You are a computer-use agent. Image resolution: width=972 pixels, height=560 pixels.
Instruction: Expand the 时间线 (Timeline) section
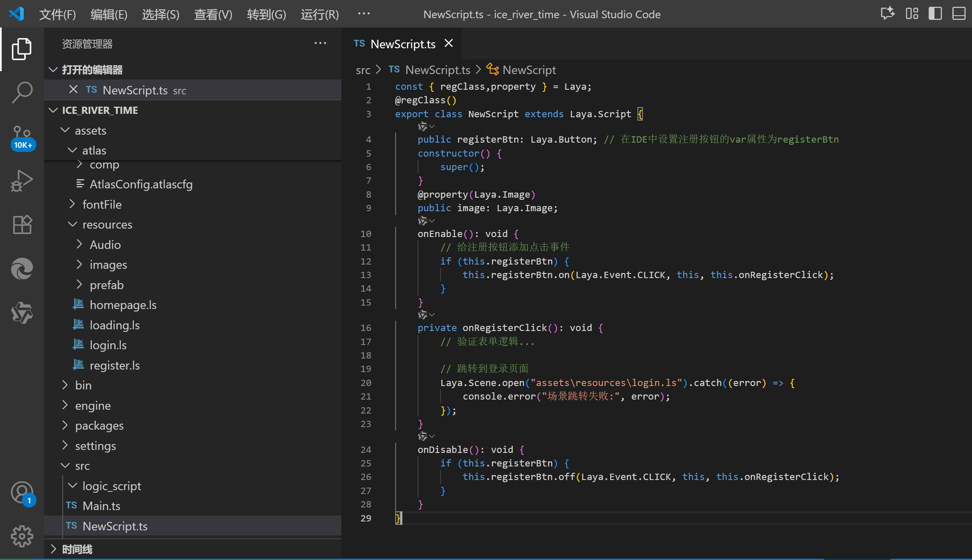click(x=77, y=549)
